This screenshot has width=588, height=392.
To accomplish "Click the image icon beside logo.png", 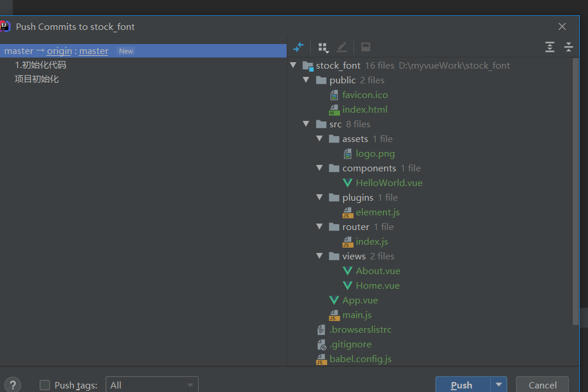I will coord(348,154).
